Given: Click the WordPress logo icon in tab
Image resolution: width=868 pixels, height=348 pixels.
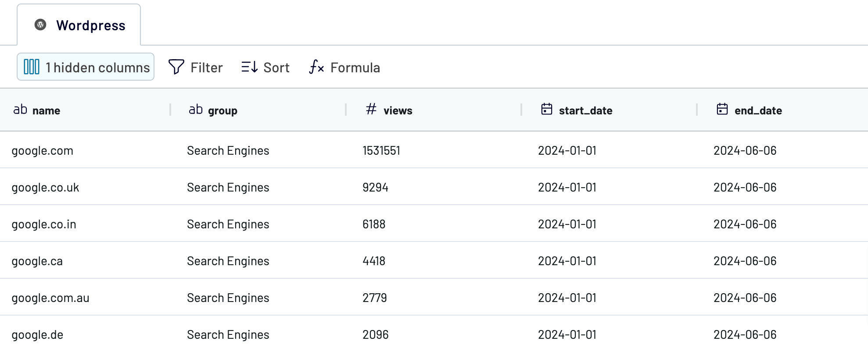Looking at the screenshot, I should pyautogui.click(x=40, y=25).
